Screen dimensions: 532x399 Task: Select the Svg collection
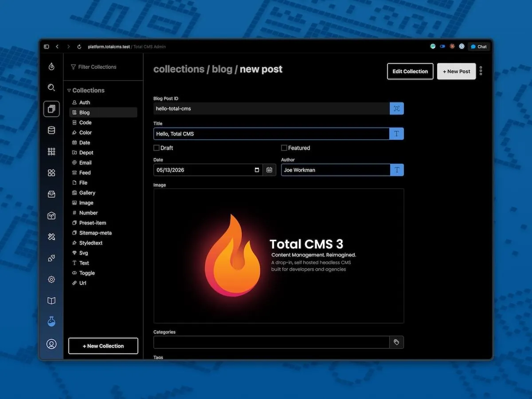[x=103, y=253]
